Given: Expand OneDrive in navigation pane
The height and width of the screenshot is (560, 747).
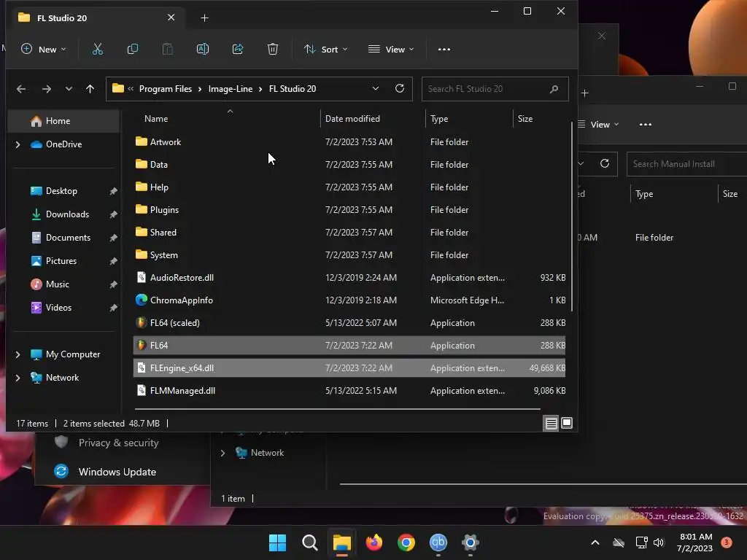Looking at the screenshot, I should click(x=18, y=144).
